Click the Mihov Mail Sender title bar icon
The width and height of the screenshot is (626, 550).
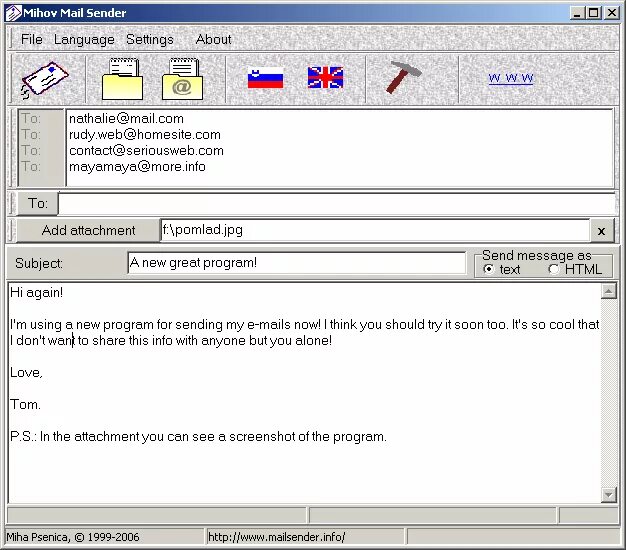(x=13, y=13)
